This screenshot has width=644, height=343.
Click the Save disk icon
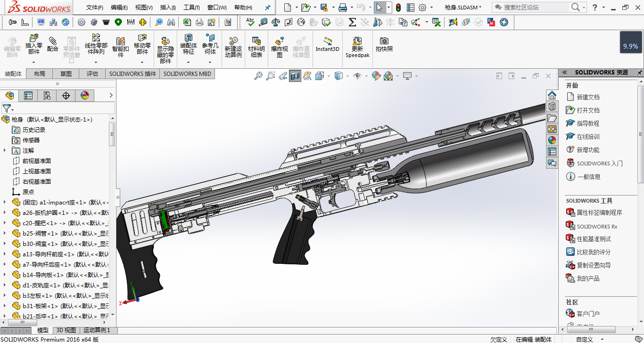(324, 8)
